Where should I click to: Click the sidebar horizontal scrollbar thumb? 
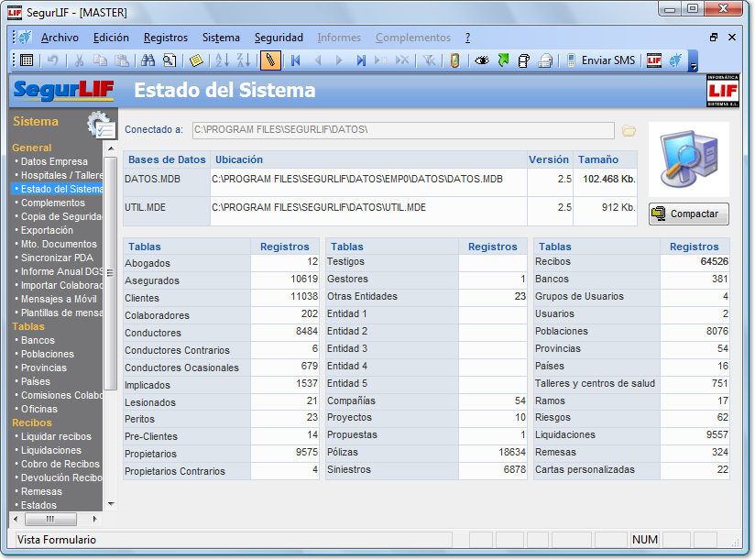click(49, 519)
